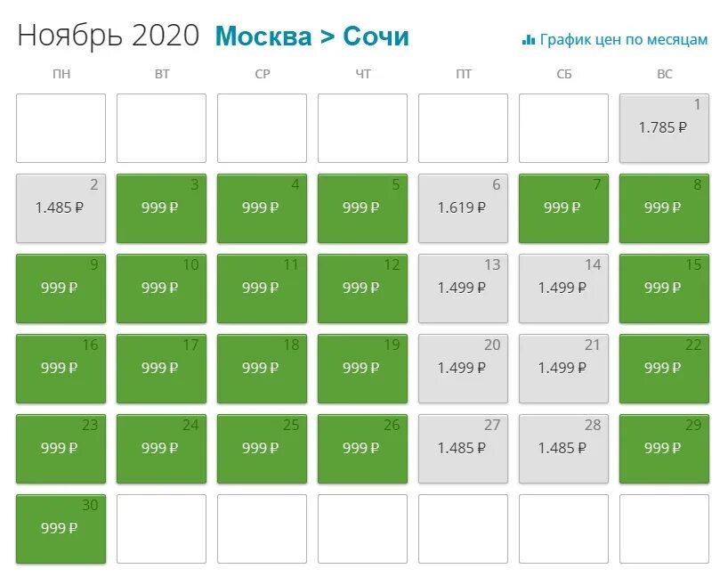This screenshot has height=577, width=728.
Task: Select November 1 priced 1.785 ₽
Action: (x=664, y=128)
